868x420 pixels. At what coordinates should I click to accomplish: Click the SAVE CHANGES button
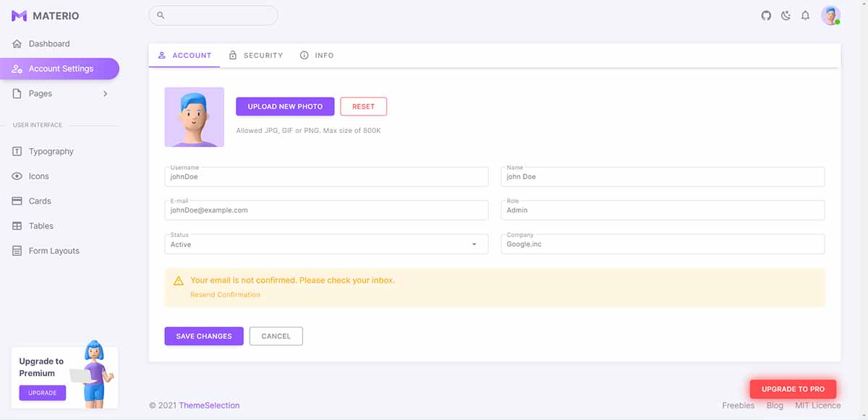tap(203, 335)
